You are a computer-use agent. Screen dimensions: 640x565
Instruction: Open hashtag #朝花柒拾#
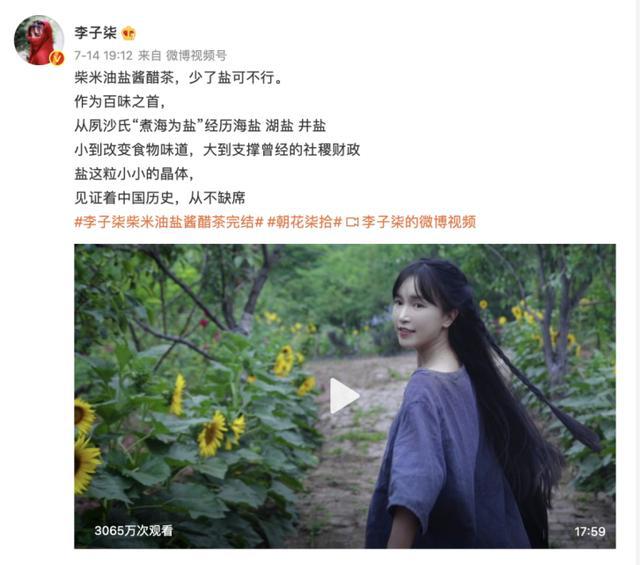pos(304,222)
